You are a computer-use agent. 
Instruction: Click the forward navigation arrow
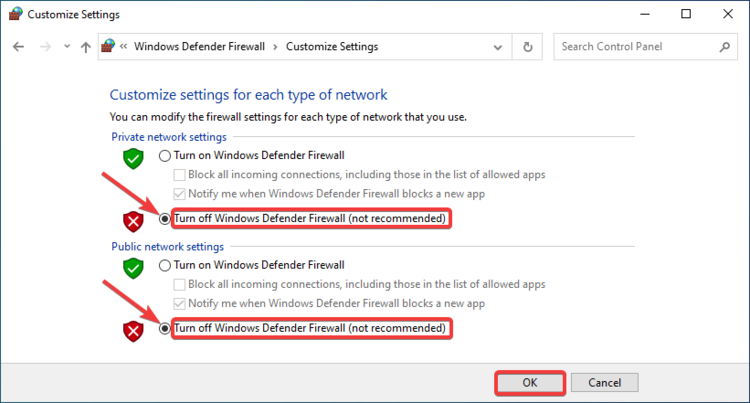(45, 47)
